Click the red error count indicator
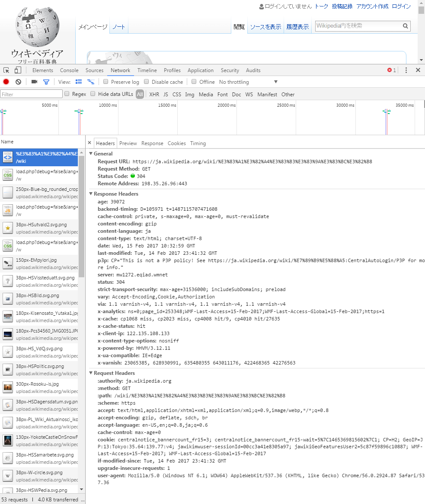 tap(392, 70)
